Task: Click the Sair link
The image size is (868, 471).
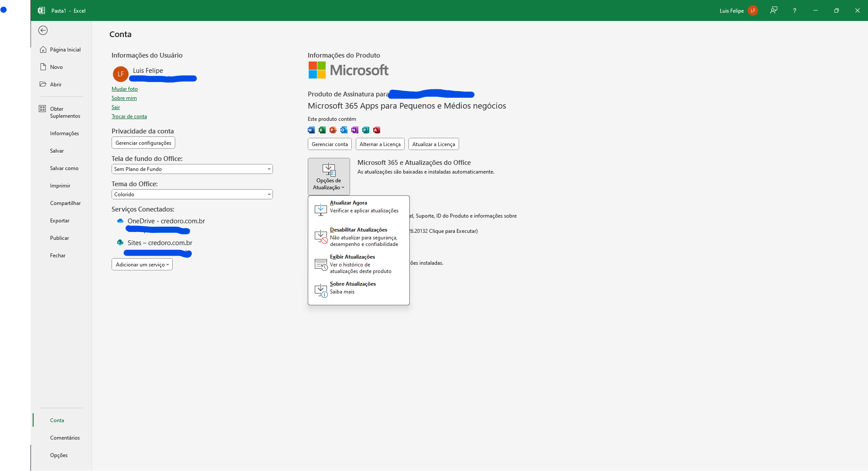Action: tap(116, 107)
